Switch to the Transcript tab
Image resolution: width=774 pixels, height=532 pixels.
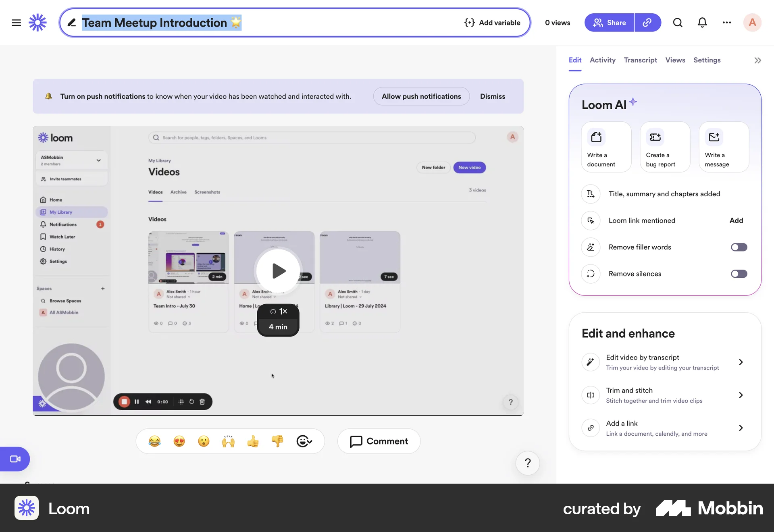640,60
